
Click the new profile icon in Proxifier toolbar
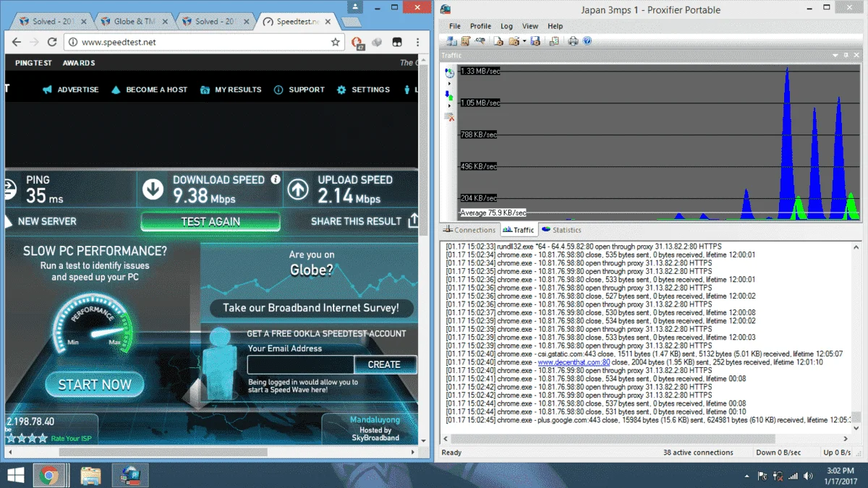(498, 41)
